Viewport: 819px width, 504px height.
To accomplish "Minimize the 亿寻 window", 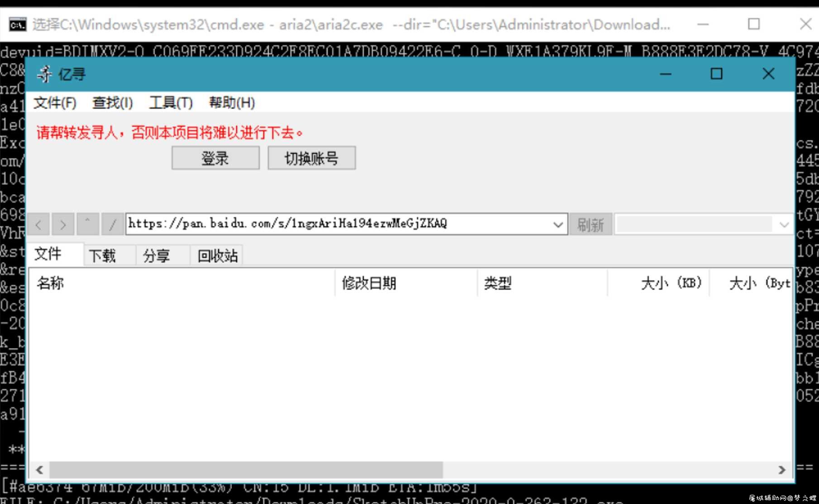I will pos(666,74).
